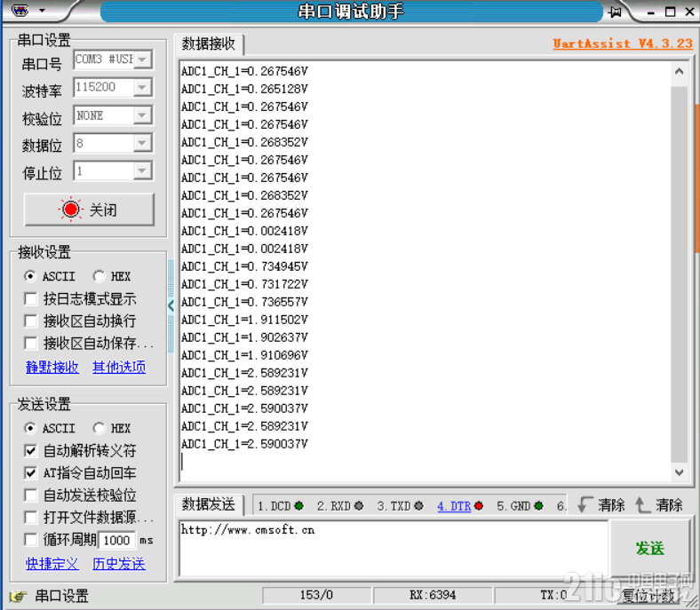Open the 数据位 8 dropdown
This screenshot has height=610, width=700.
point(142,143)
